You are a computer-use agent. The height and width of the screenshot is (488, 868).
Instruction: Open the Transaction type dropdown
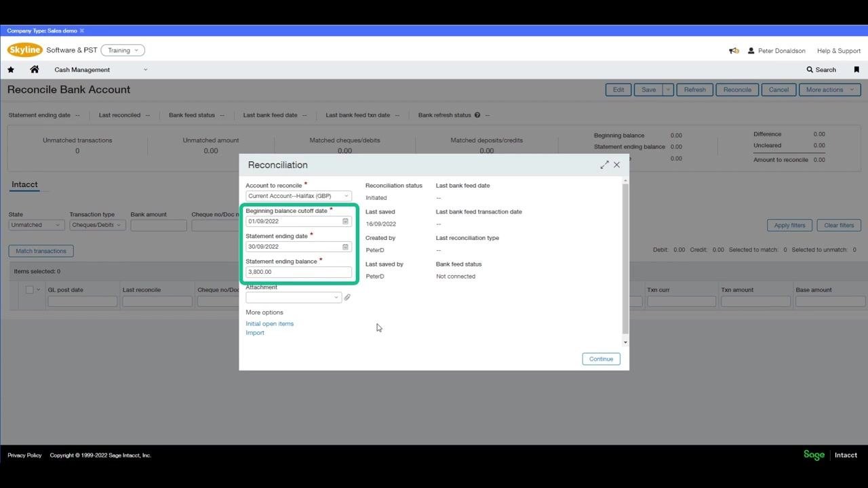click(98, 225)
